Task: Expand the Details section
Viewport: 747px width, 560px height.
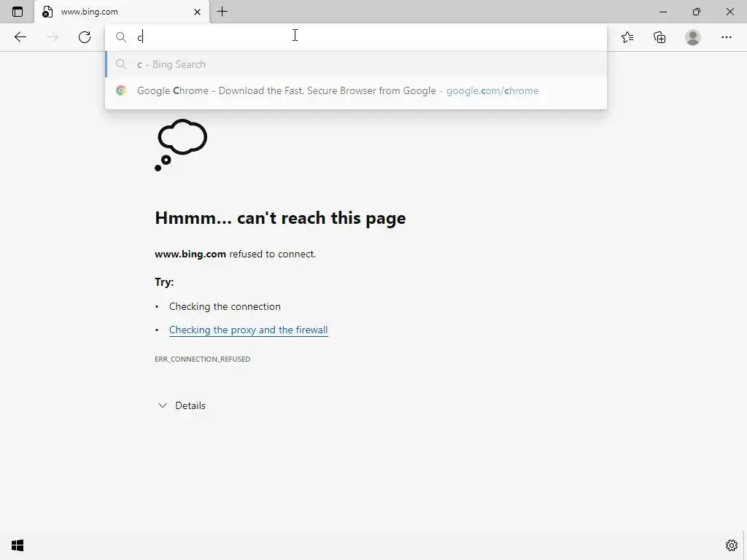Action: [x=182, y=405]
